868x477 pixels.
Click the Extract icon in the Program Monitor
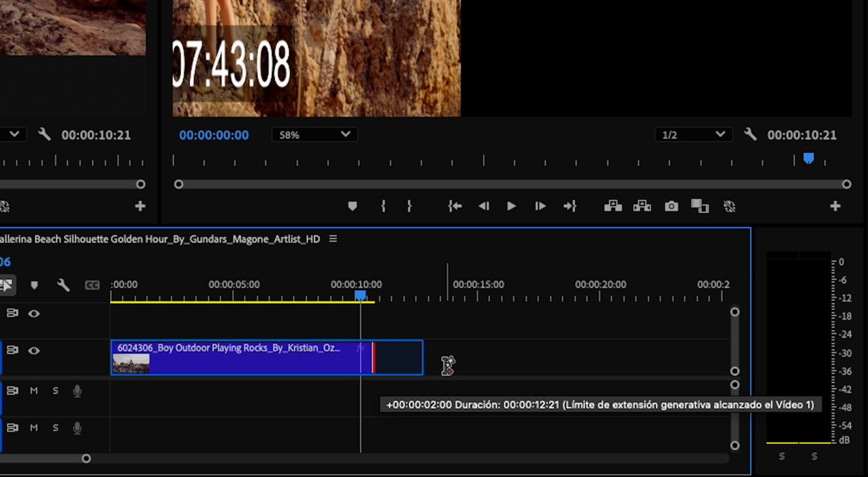click(642, 206)
